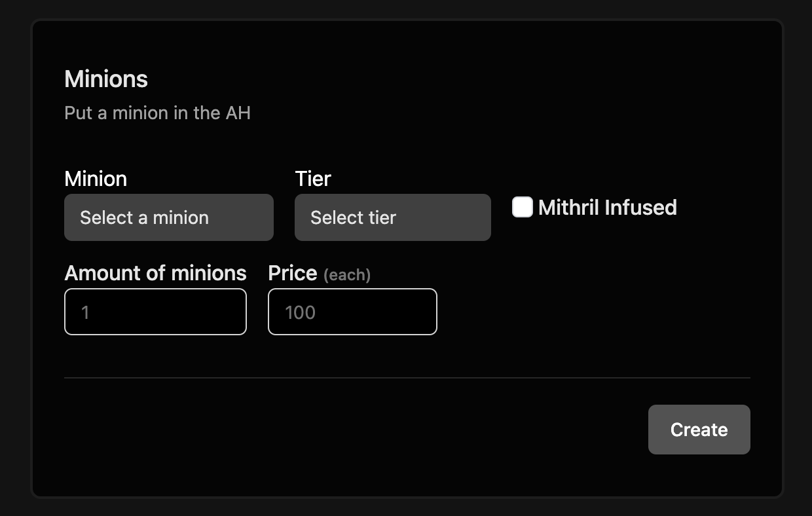Open the "Select a minion" dropdown

coord(168,217)
